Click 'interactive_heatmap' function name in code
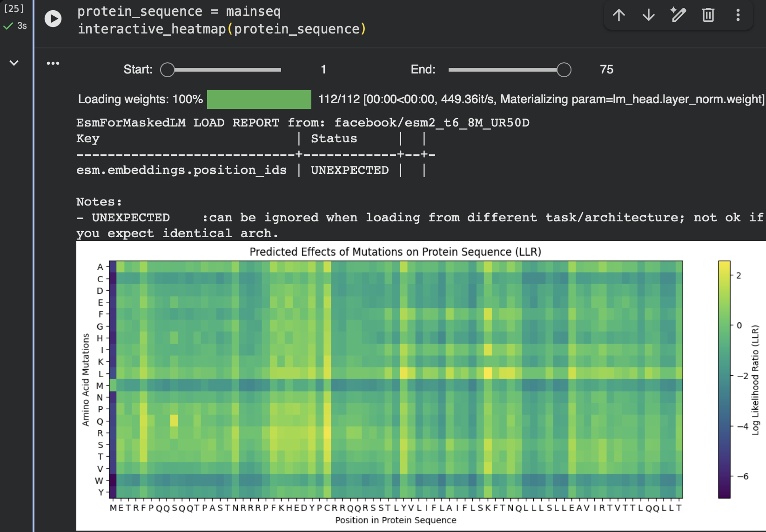This screenshot has width=766, height=532. tap(152, 29)
